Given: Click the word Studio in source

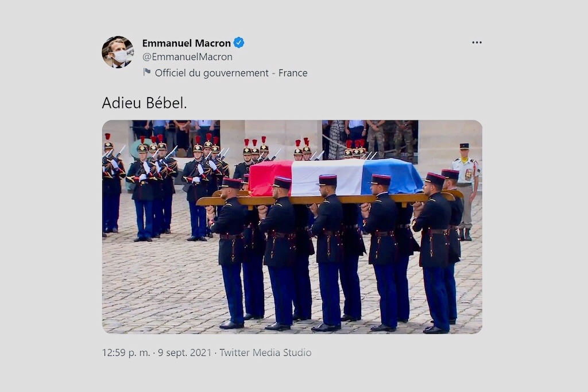Looking at the screenshot, I should tap(297, 352).
